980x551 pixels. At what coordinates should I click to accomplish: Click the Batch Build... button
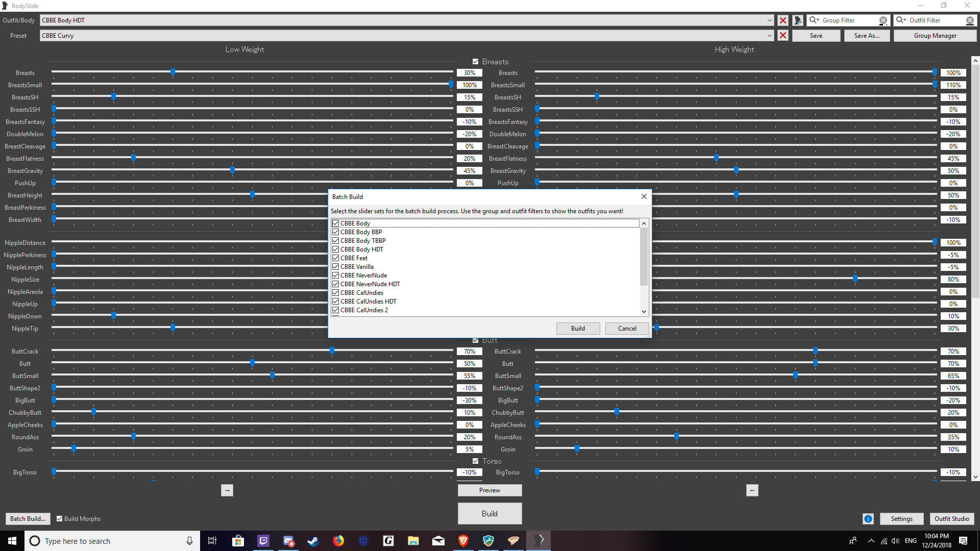(28, 519)
